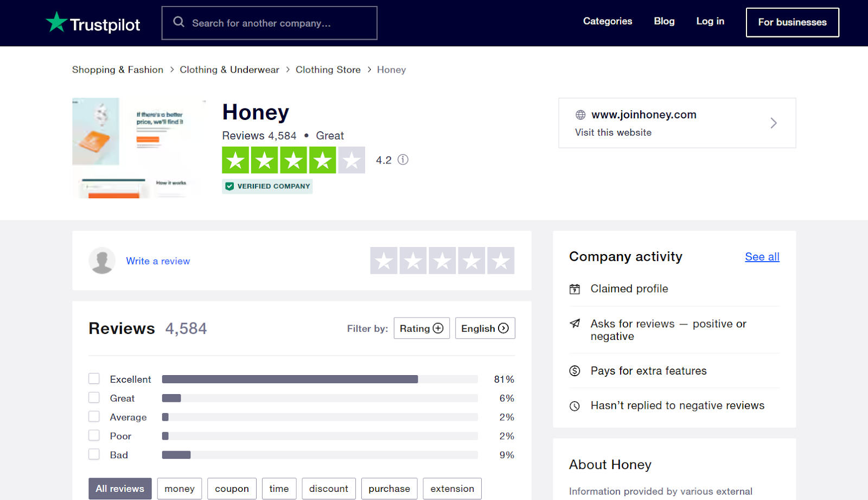Click the Great 6% rating bar
Screen dimensions: 868x500
[320, 398]
